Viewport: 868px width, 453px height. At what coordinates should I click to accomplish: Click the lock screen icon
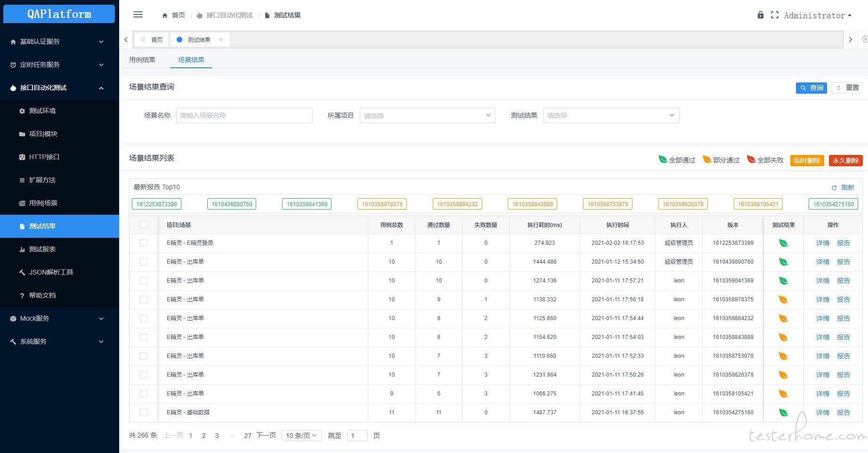[760, 15]
